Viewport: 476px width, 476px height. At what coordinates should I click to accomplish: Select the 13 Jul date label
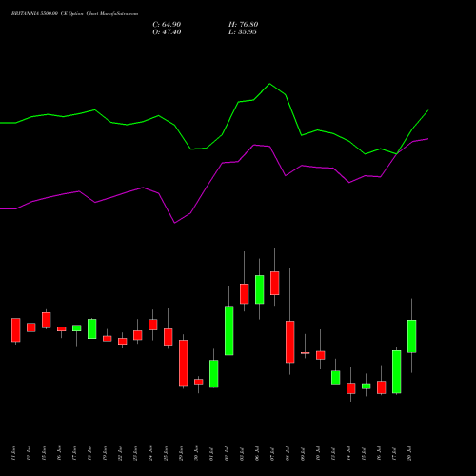coord(333,453)
